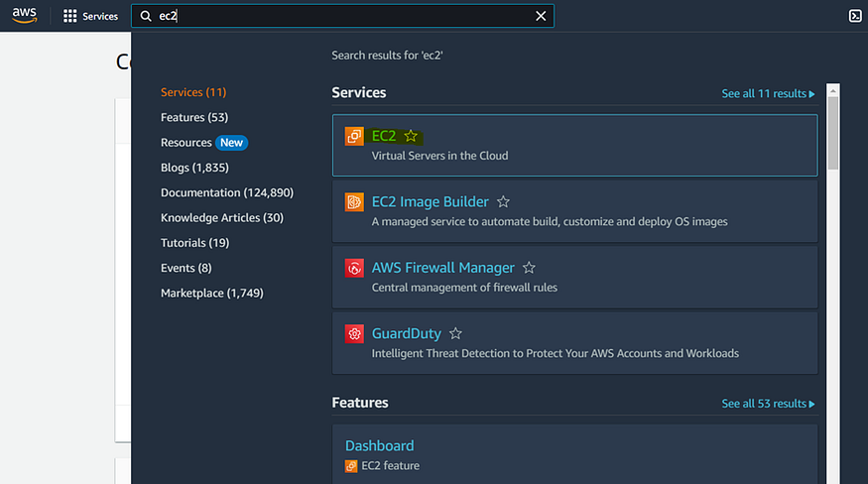Viewport: 868px width, 484px height.
Task: Select the Resources New category
Action: click(203, 142)
